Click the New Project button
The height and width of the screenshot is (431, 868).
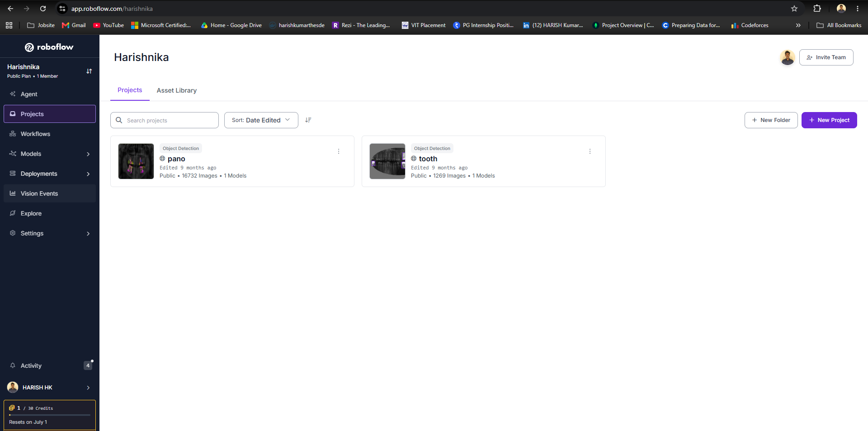pos(829,120)
